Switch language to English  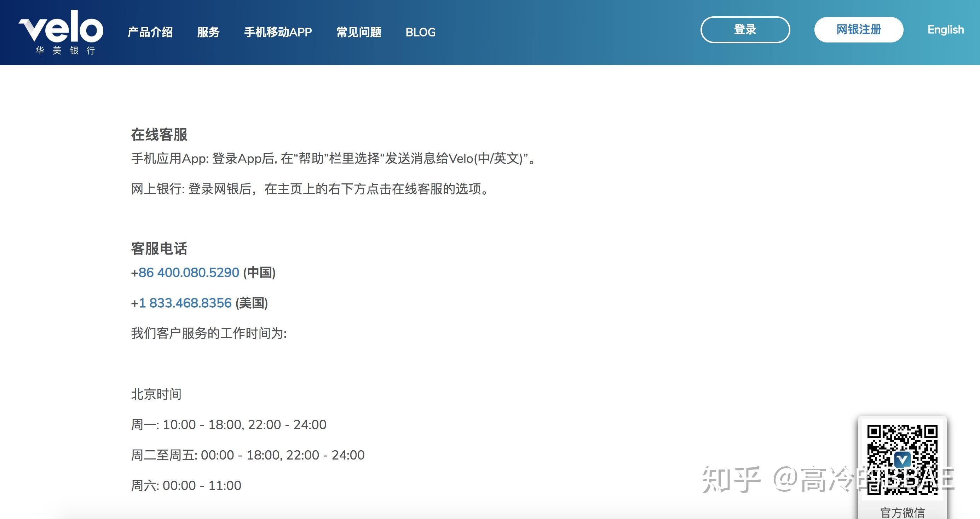946,30
